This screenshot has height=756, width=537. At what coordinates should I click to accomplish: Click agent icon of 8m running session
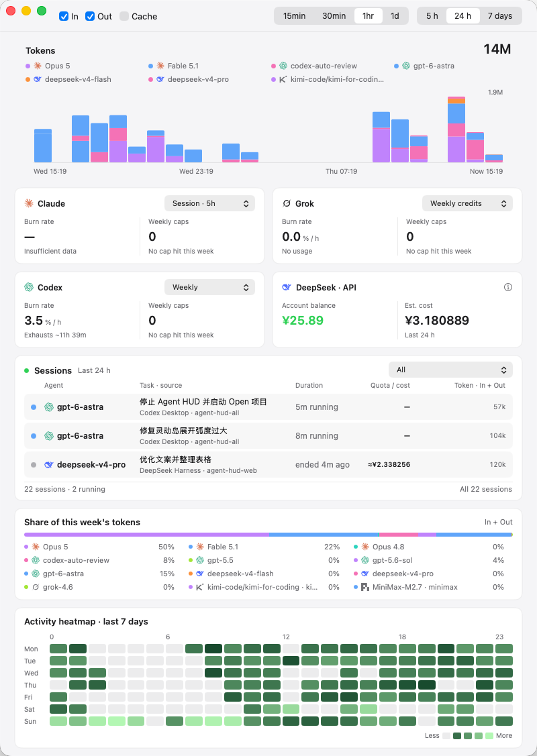click(x=49, y=436)
